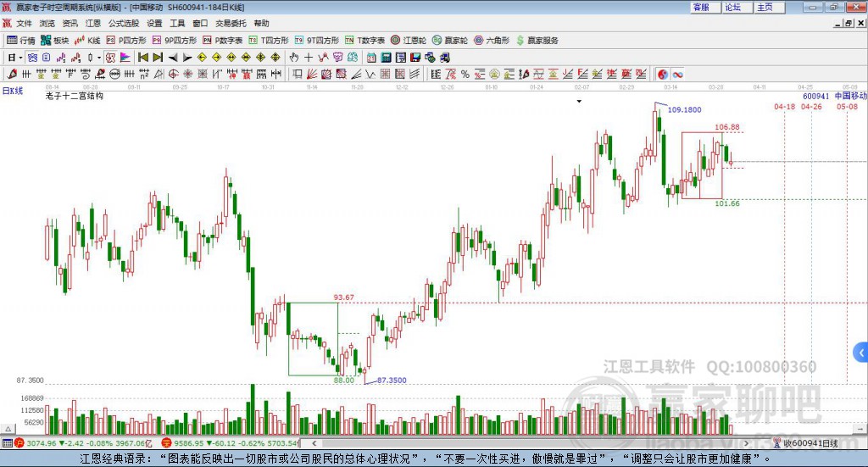This screenshot has height=467, width=868.
Task: Click the 05-08 date marker
Action: [x=847, y=106]
